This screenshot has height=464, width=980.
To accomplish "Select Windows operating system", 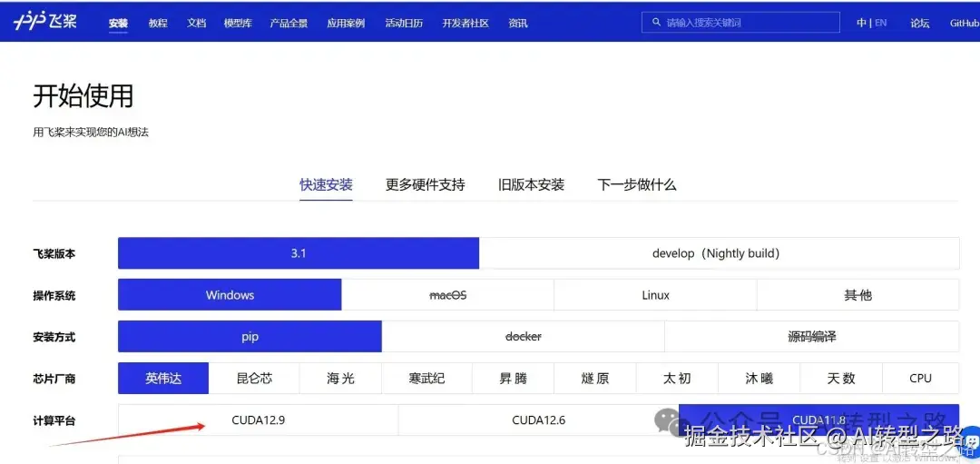I will tap(230, 295).
